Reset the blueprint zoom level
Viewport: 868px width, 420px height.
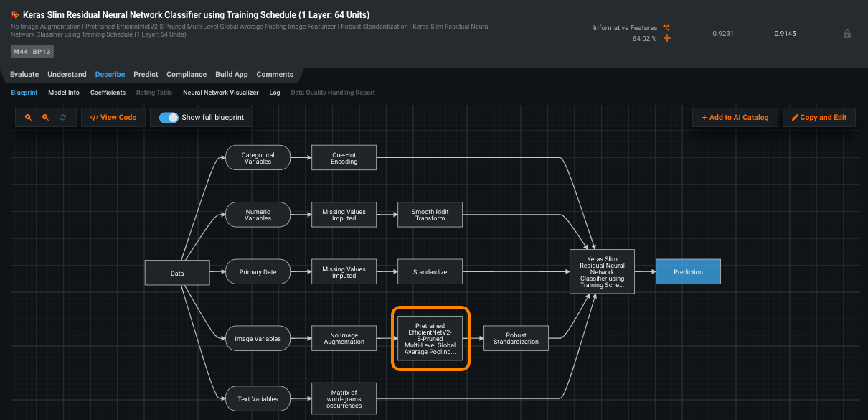pyautogui.click(x=62, y=118)
